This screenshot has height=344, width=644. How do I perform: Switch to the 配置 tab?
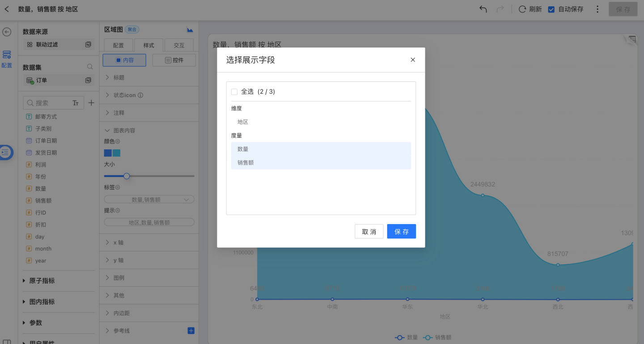tap(119, 46)
